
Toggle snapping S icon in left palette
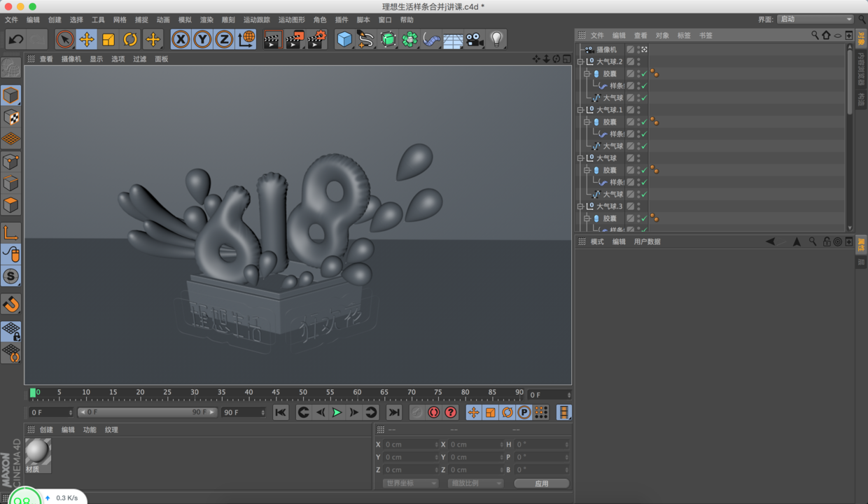click(10, 276)
